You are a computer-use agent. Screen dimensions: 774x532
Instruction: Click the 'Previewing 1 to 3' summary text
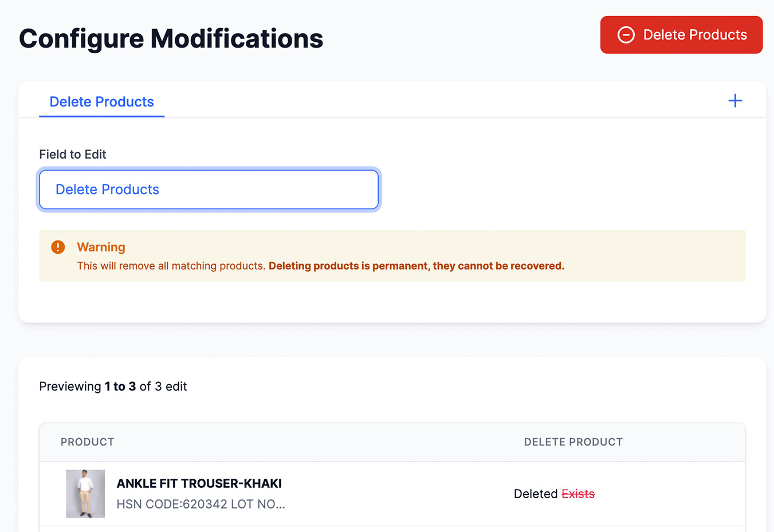(x=87, y=387)
